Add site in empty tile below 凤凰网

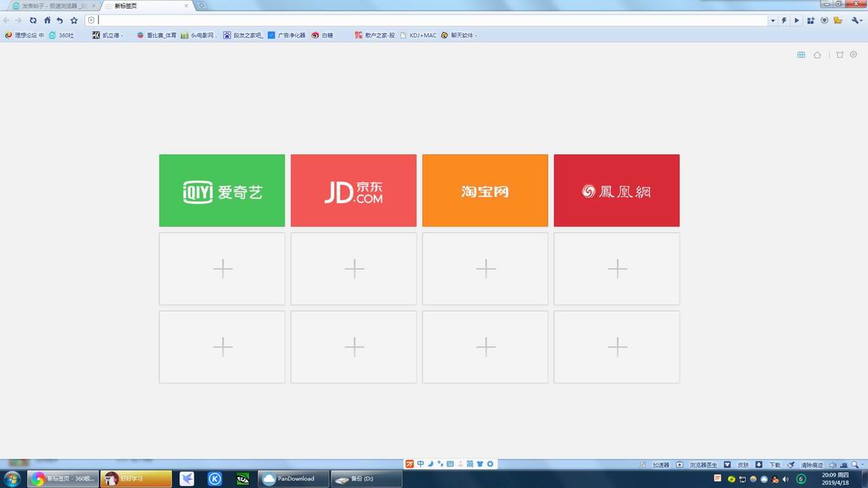[616, 269]
